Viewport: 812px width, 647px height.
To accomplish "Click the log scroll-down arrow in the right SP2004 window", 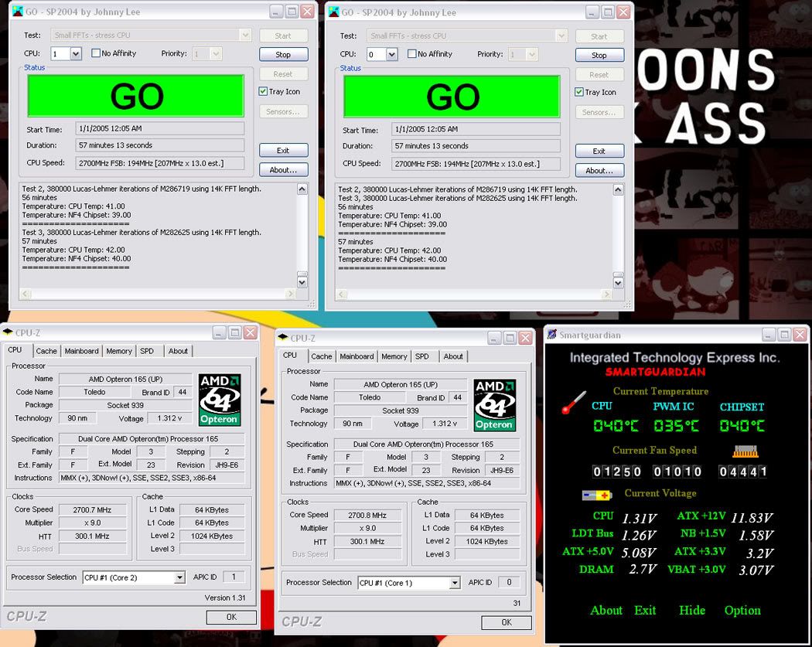I will (618, 283).
